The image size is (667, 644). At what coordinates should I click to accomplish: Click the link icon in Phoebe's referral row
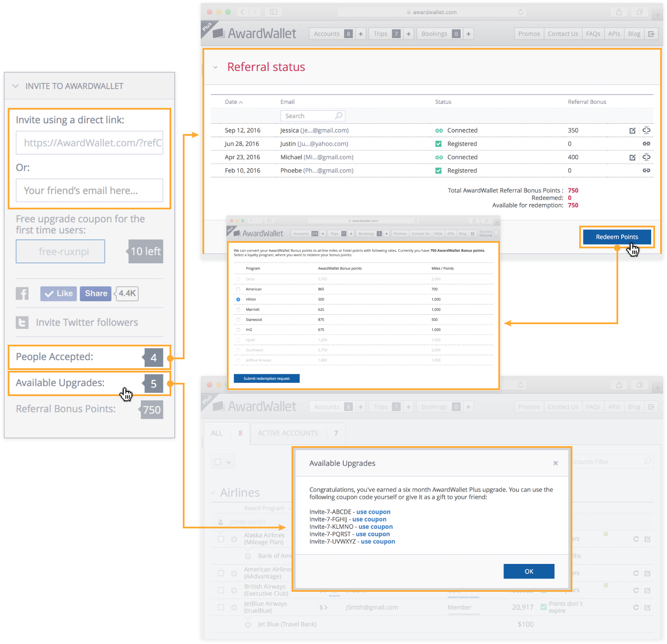[x=646, y=170]
